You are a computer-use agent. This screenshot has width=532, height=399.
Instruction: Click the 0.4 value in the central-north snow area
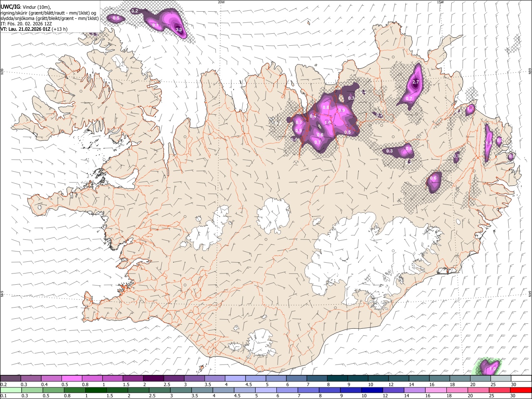[313, 116]
